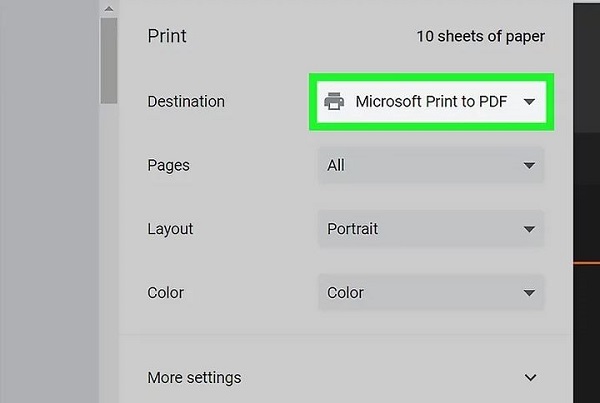Click the Layout label
The width and height of the screenshot is (600, 403).
[170, 229]
